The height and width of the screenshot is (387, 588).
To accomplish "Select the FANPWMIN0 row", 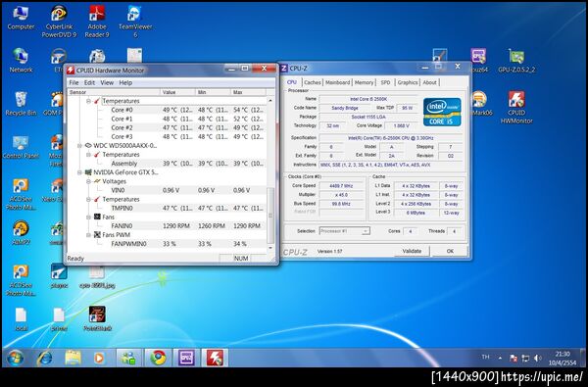I will [167, 244].
